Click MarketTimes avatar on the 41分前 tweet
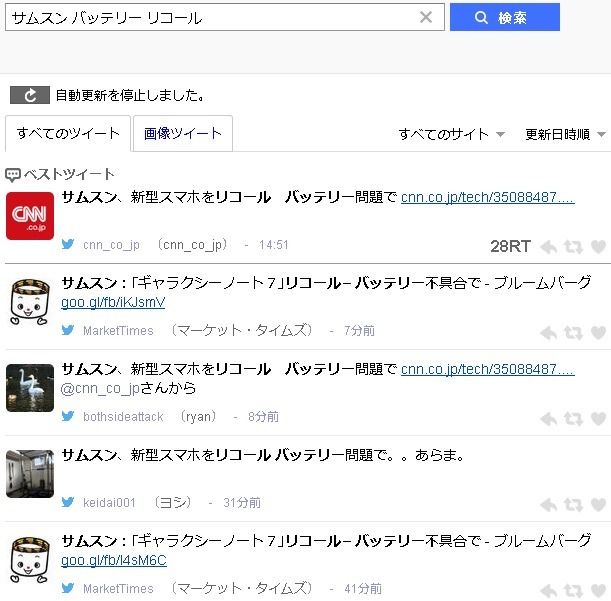Screen dimensions: 611x601 30,560
